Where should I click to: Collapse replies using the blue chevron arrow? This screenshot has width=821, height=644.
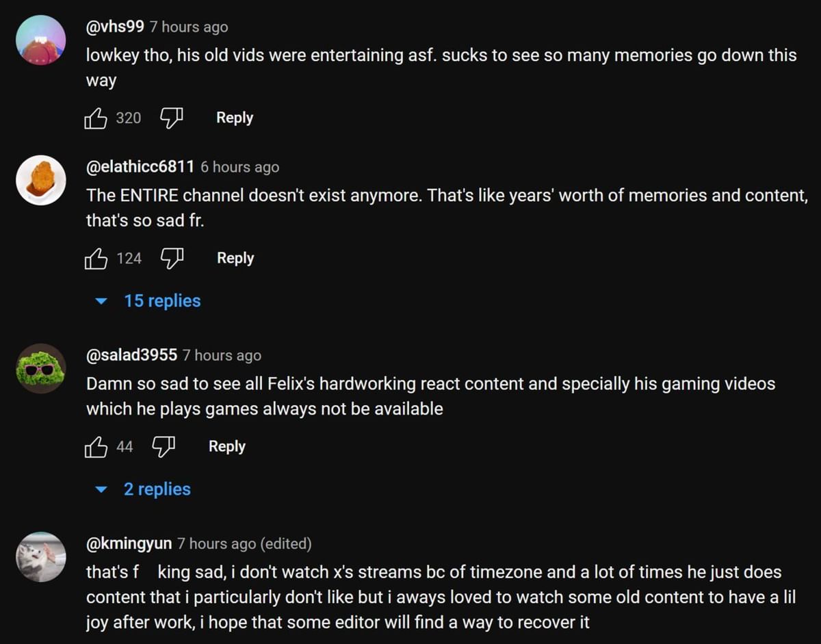pyautogui.click(x=101, y=300)
